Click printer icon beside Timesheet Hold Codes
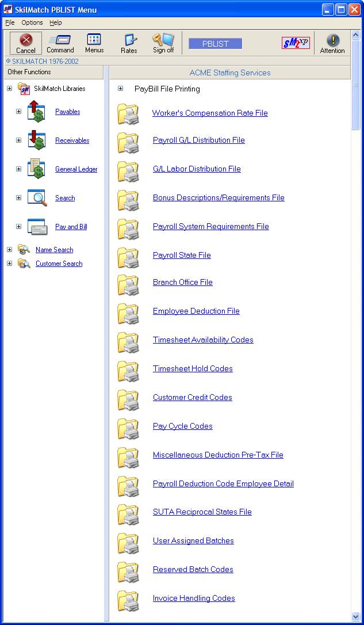364x625 pixels. (x=128, y=371)
